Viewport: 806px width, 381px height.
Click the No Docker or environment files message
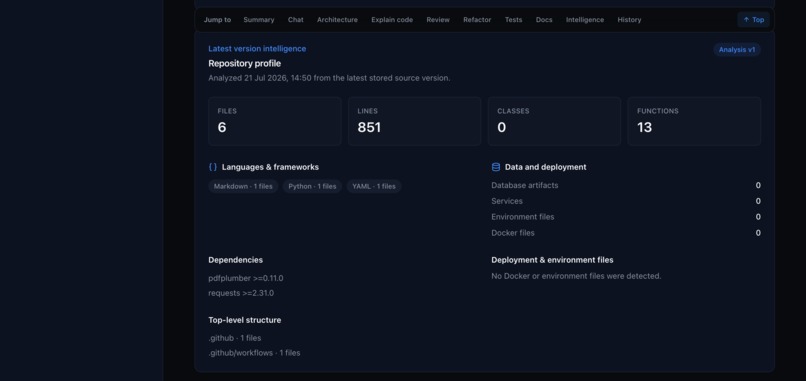click(576, 276)
